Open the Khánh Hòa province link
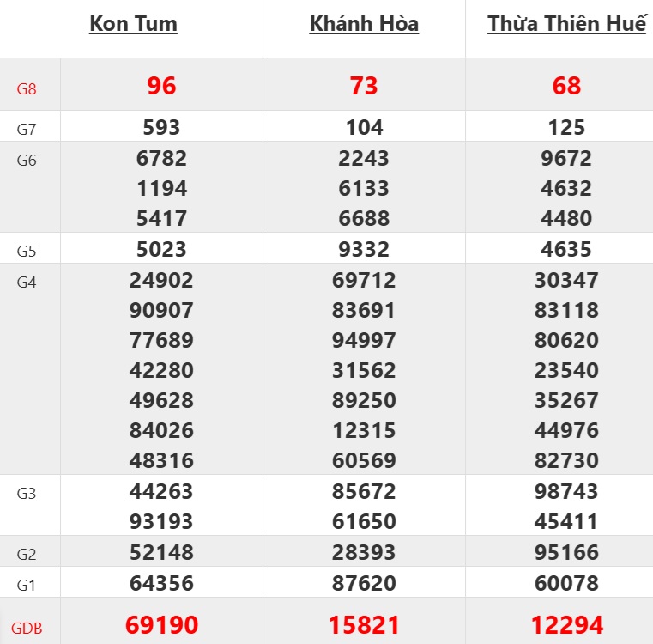This screenshot has width=653, height=644. point(364,24)
